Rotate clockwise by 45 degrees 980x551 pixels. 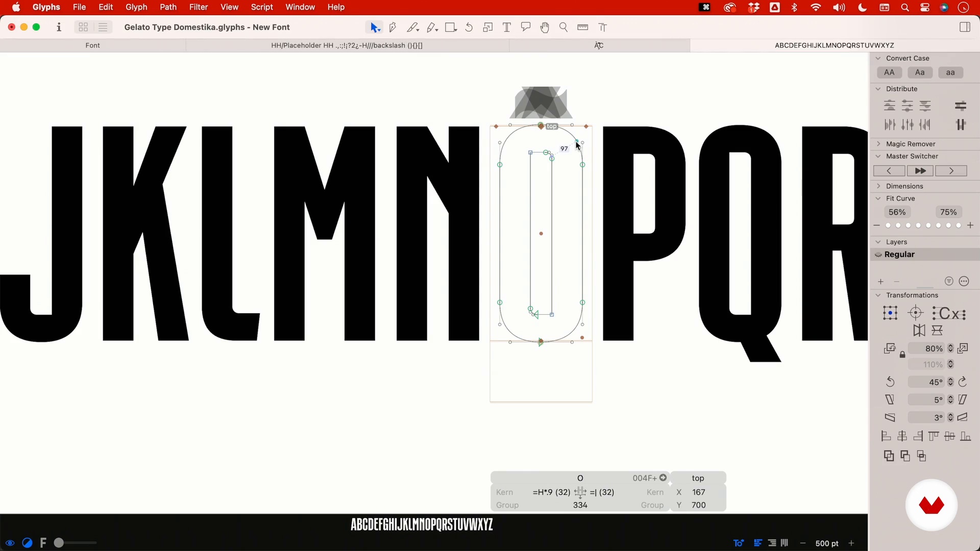pos(963,382)
